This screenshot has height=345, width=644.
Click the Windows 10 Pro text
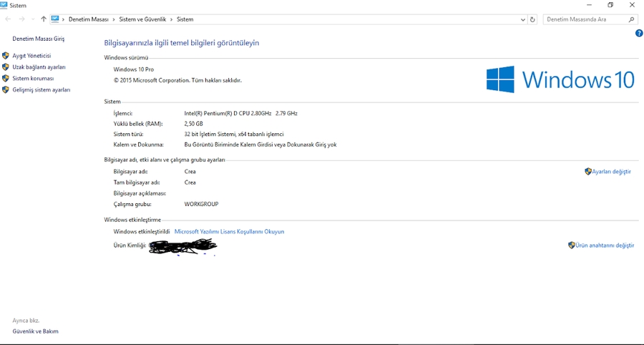coord(134,69)
